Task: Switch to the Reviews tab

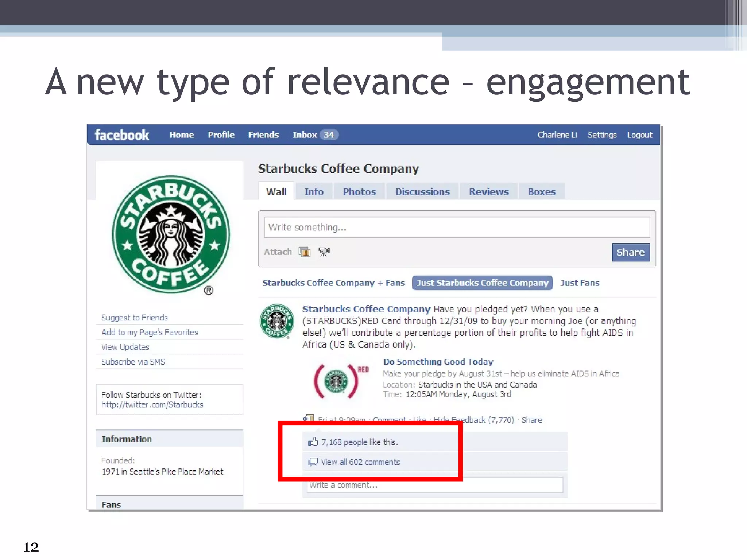Action: point(489,192)
